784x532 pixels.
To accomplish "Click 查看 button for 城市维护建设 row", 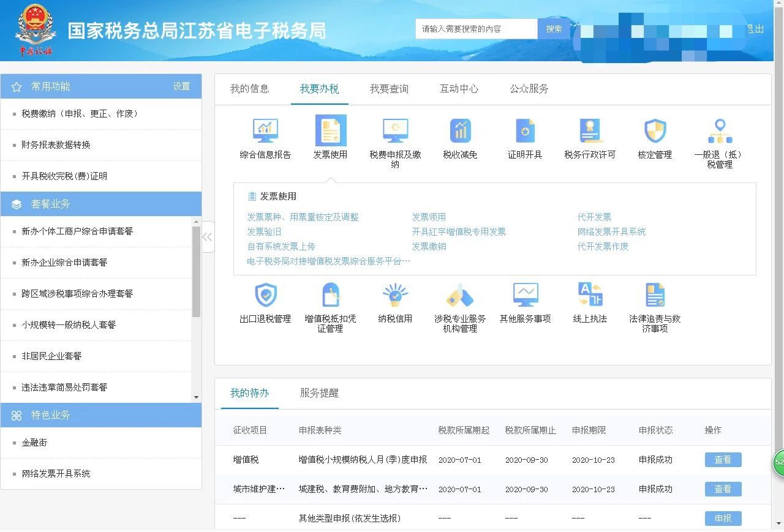I will (723, 489).
